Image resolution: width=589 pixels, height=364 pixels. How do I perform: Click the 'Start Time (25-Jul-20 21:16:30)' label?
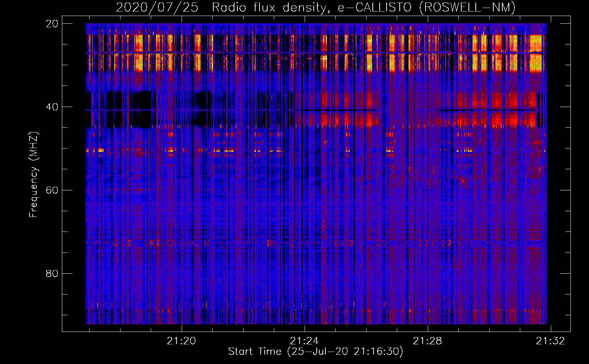316,352
